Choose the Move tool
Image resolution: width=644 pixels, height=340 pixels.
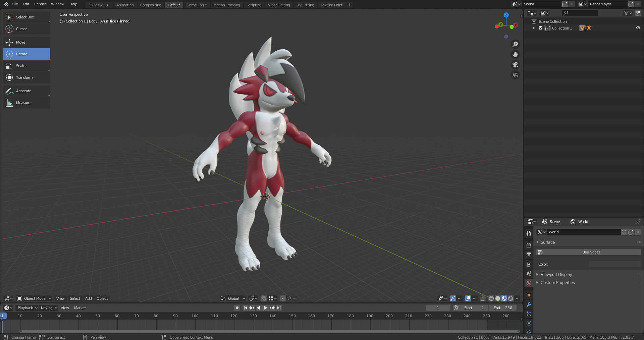tap(26, 42)
